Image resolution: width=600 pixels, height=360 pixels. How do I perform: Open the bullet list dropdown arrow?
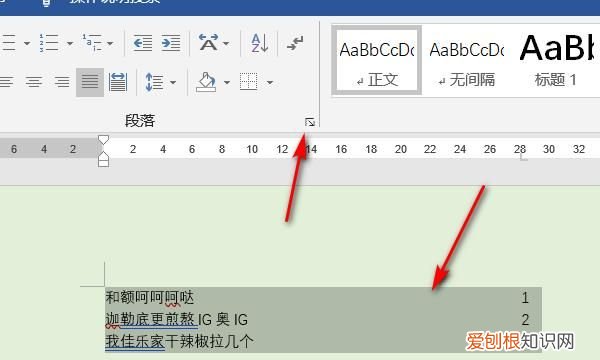[x=27, y=43]
